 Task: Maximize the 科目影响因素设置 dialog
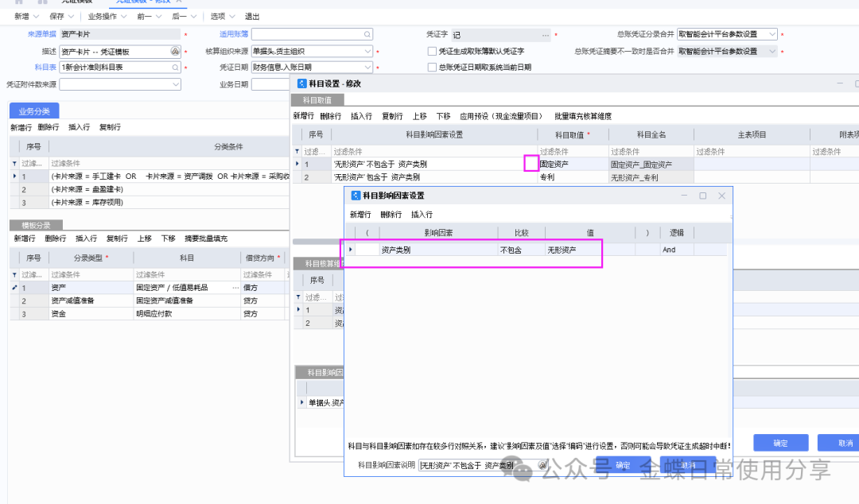coord(702,196)
